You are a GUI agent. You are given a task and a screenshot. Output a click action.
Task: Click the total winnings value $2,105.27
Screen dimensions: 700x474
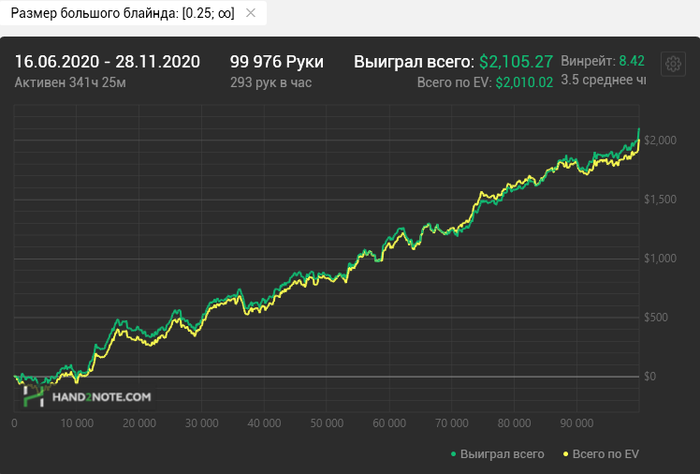pyautogui.click(x=516, y=62)
